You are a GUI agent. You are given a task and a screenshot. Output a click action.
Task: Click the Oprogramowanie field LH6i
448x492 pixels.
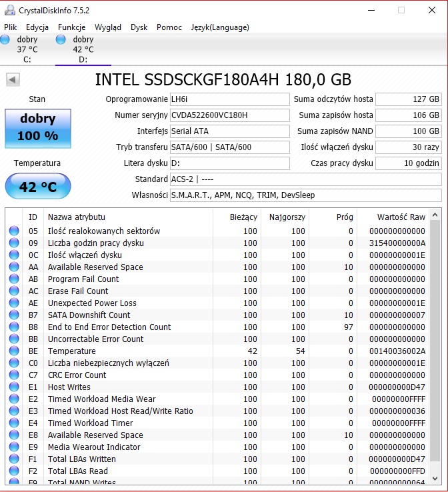[229, 99]
